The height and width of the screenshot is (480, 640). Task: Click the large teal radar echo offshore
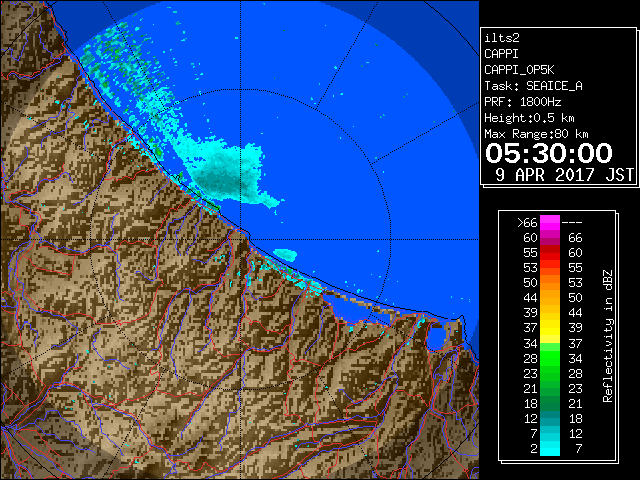coord(229,173)
